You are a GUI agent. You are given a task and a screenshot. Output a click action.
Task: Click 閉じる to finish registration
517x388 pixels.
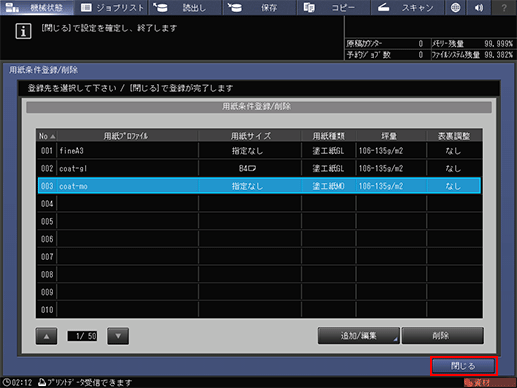(463, 366)
